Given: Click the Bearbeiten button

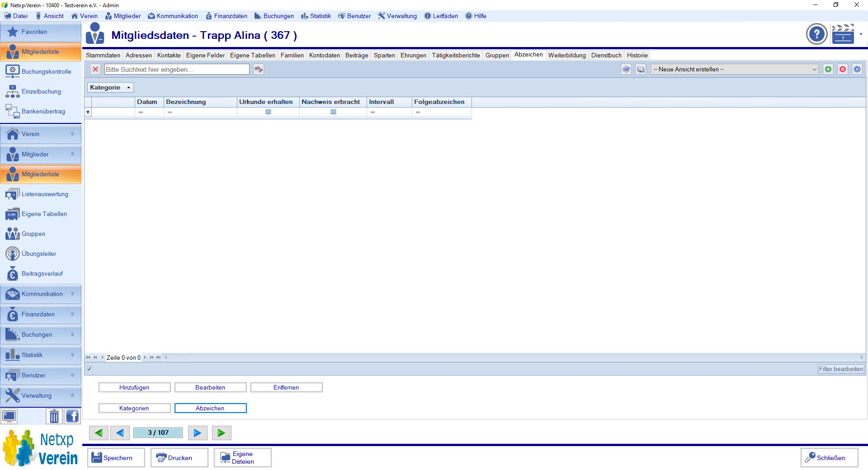Looking at the screenshot, I should [x=210, y=387].
